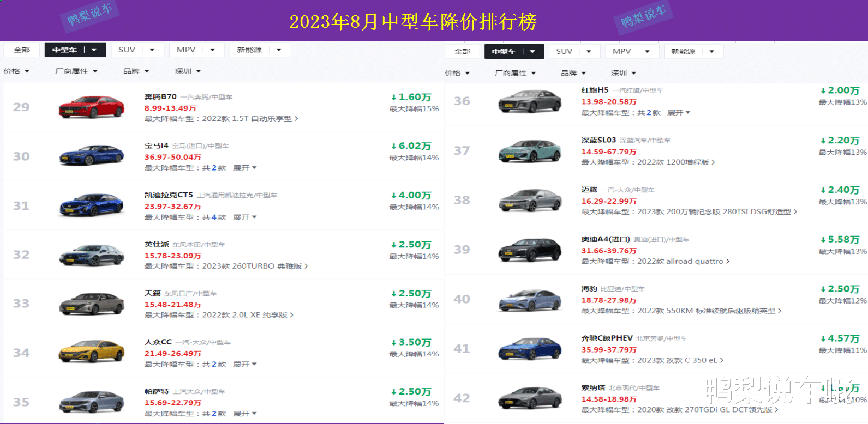Open the 帕萨特 car thumbnail
This screenshot has width=868, height=424.
pyautogui.click(x=91, y=402)
